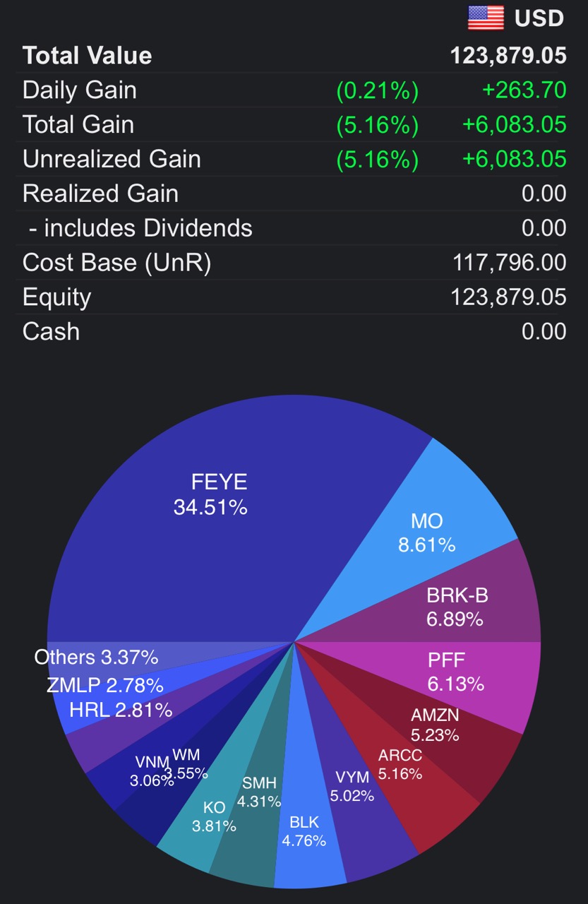Image resolution: width=588 pixels, height=904 pixels.
Task: Select the USD currency label
Action: (539, 18)
